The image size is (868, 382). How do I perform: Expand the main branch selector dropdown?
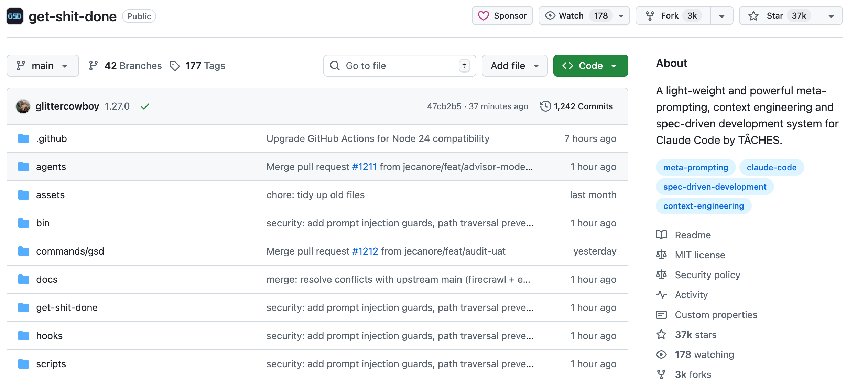tap(43, 66)
